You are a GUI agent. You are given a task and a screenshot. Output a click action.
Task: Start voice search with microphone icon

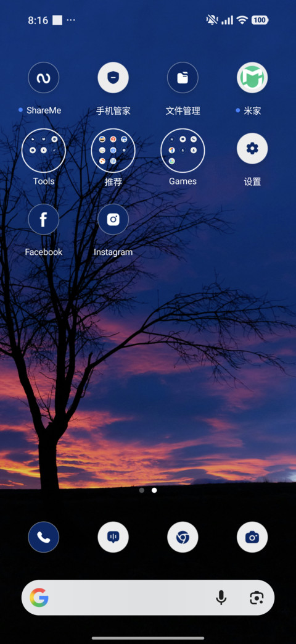tap(221, 598)
